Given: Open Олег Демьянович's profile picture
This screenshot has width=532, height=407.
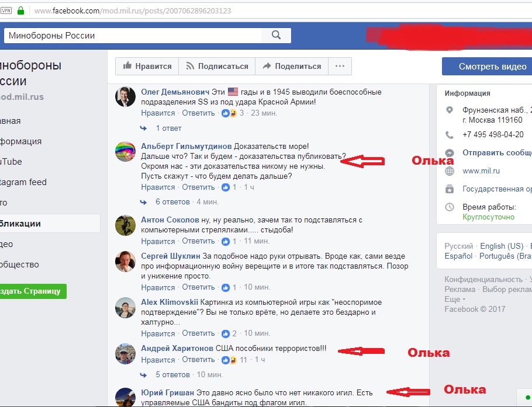Looking at the screenshot, I should pyautogui.click(x=125, y=96).
